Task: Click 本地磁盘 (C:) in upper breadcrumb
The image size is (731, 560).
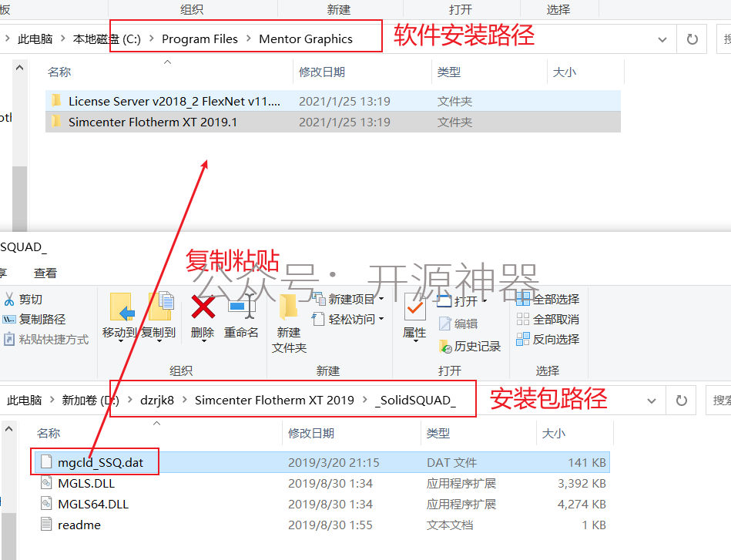Action: [107, 39]
